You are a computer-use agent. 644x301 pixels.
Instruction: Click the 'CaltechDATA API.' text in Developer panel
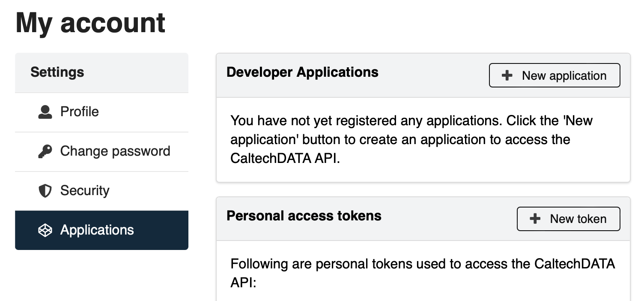[285, 158]
